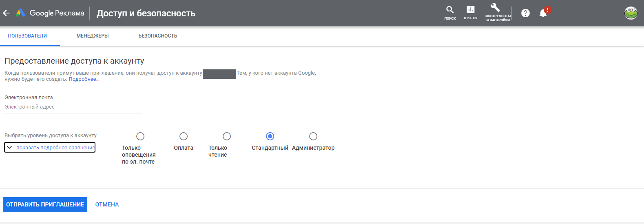
Task: Click the back arrow icon
Action: point(6,13)
